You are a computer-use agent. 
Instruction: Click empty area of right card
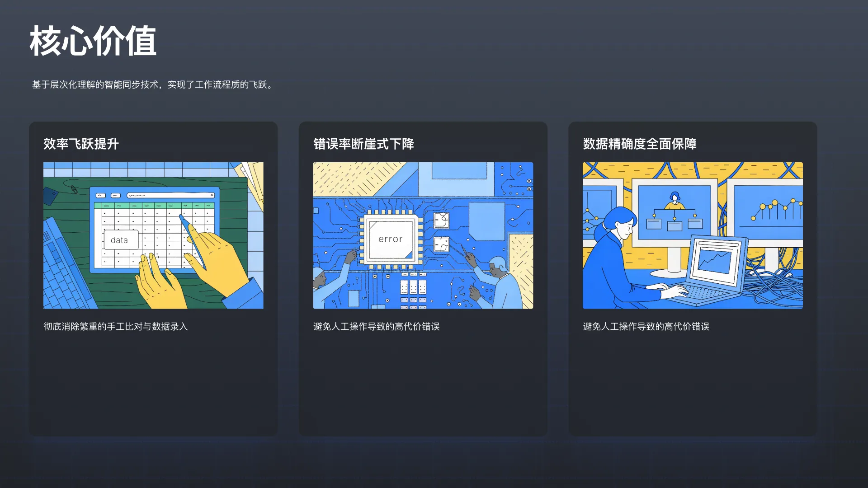(693, 384)
